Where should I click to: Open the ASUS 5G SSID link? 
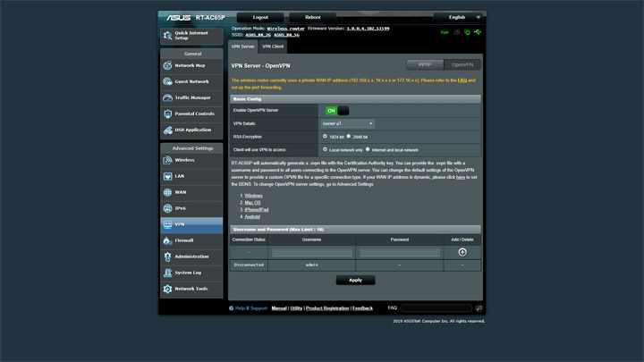point(287,35)
